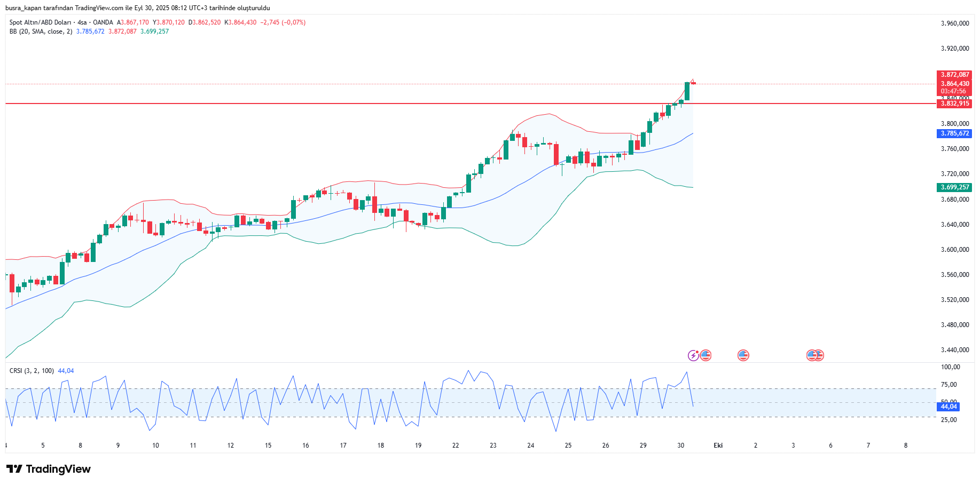This screenshot has height=485, width=980.
Task: Click the green BB lower value 3.699,257 in legend
Action: pyautogui.click(x=154, y=31)
